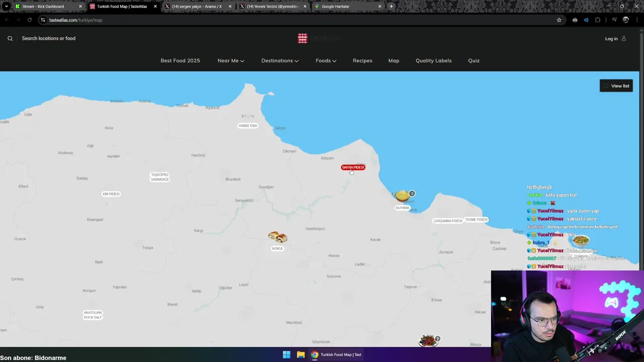This screenshot has height=362, width=644.
Task: Open the tab search dropdown arrow
Action: [x=6, y=7]
